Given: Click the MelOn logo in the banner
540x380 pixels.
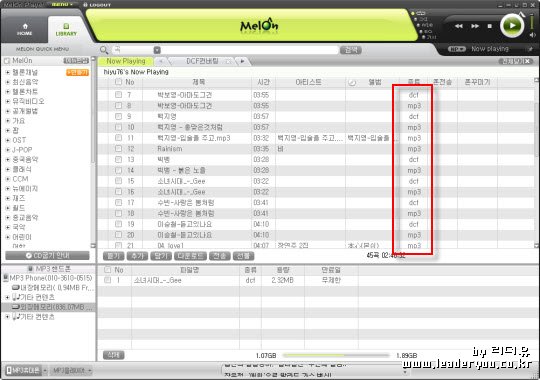Looking at the screenshot, I should (259, 25).
